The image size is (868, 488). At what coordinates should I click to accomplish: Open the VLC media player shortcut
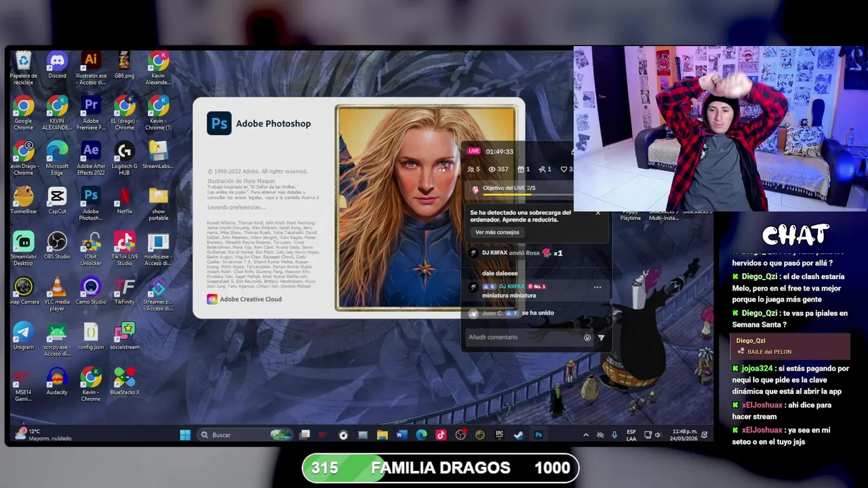tap(57, 294)
